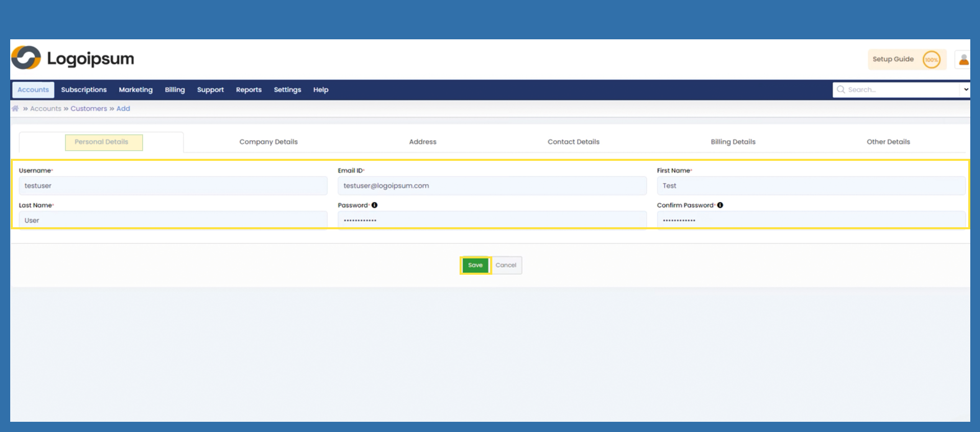
Task: Click the Confirm Password info icon
Action: point(720,205)
